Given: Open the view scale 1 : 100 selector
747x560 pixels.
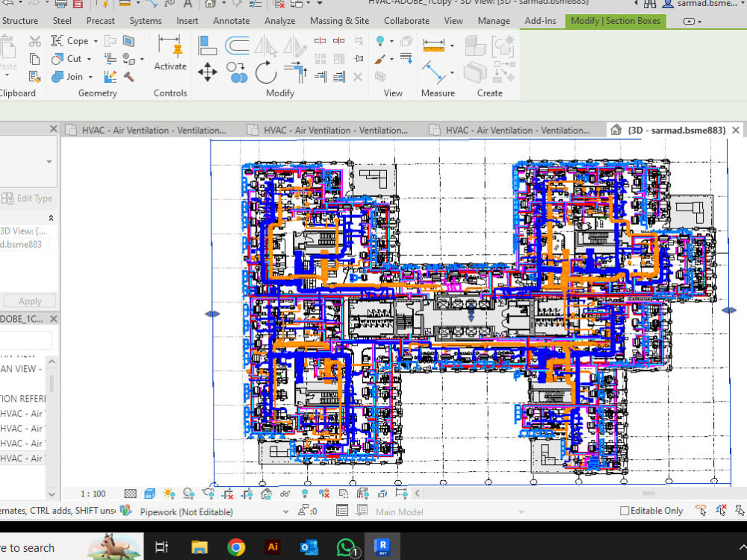Looking at the screenshot, I should pyautogui.click(x=93, y=494).
